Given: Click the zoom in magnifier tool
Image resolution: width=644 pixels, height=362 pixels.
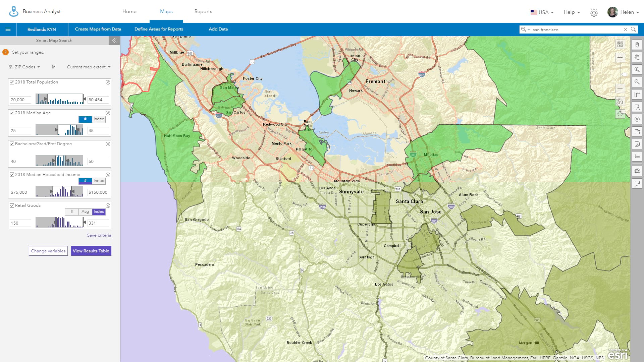Looking at the screenshot, I should (x=637, y=69).
